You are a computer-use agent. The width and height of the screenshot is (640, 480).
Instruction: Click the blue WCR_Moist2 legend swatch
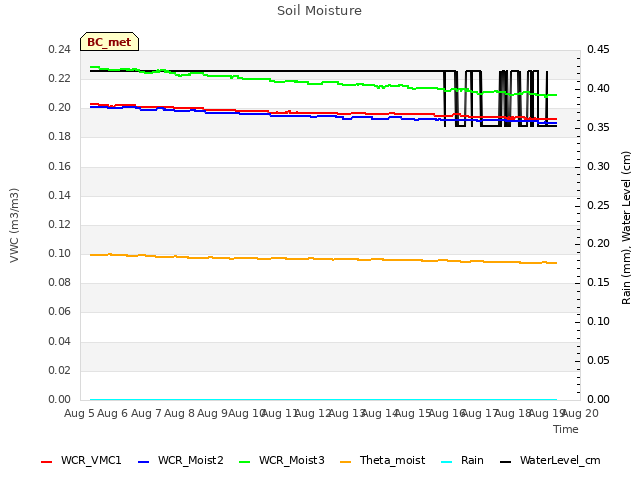[x=144, y=462]
